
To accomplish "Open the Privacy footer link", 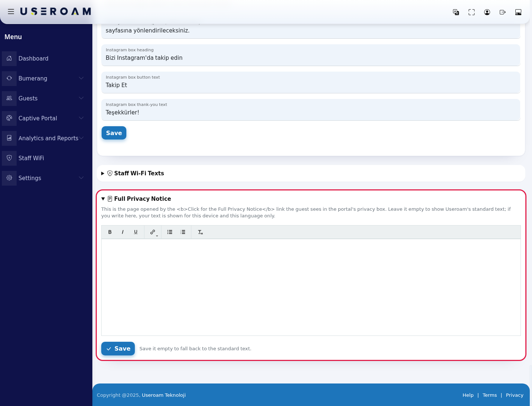I will 515,395.
